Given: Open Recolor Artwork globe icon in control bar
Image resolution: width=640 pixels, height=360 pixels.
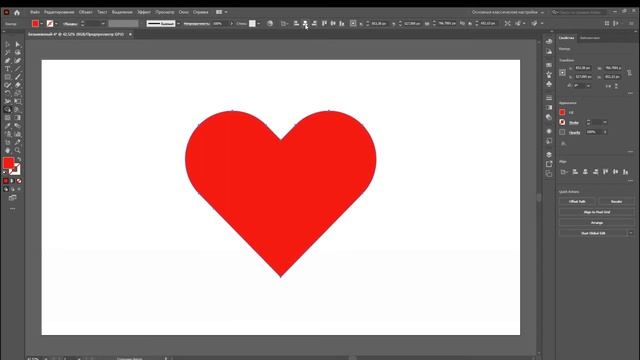Looking at the screenshot, I should point(270,24).
